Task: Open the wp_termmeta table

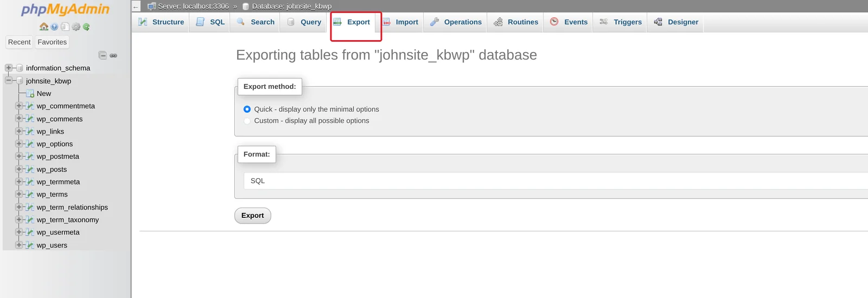Action: click(58, 182)
